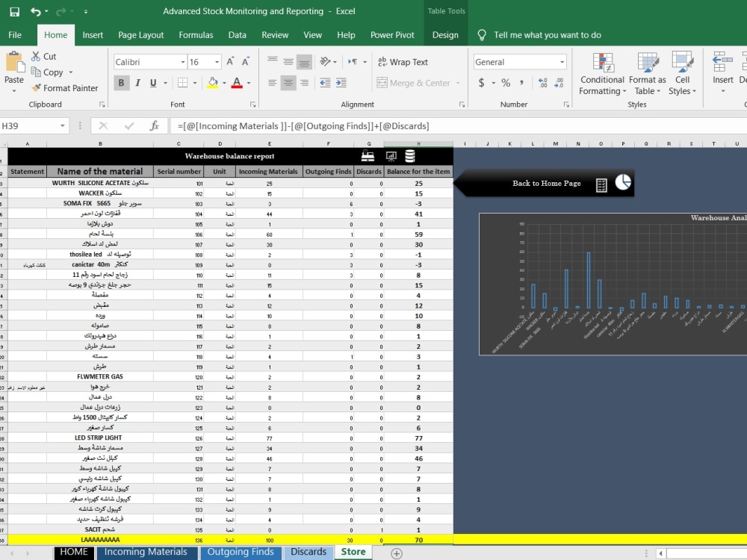
Task: Open text orientation options
Action: coord(328,61)
